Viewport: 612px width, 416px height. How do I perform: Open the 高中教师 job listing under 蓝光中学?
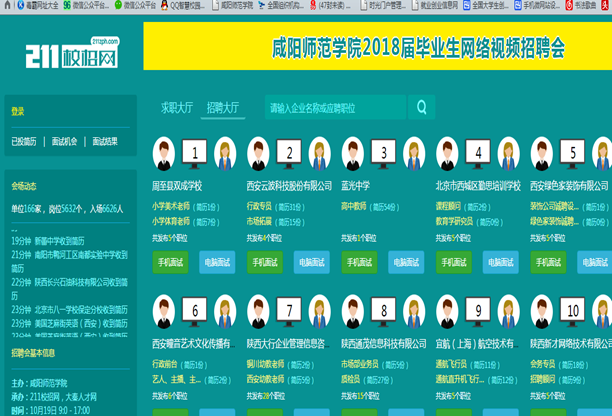tap(356, 207)
